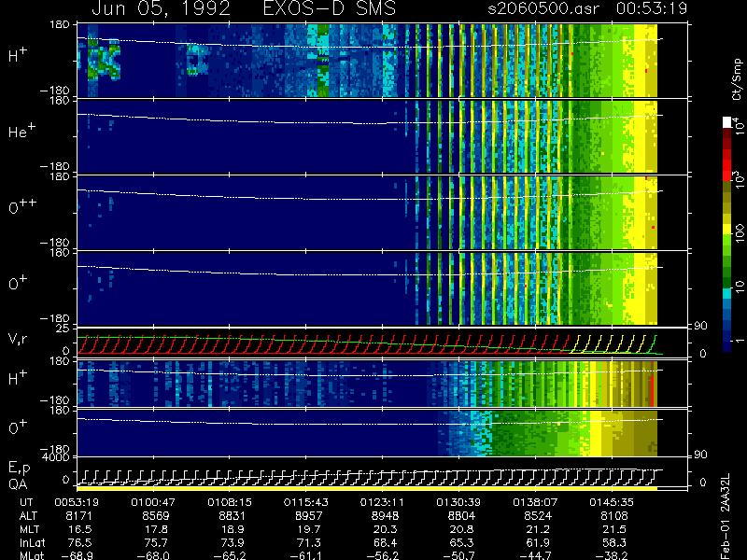Click MLT value "18.9"
The width and height of the screenshot is (747, 560).
pyautogui.click(x=233, y=529)
